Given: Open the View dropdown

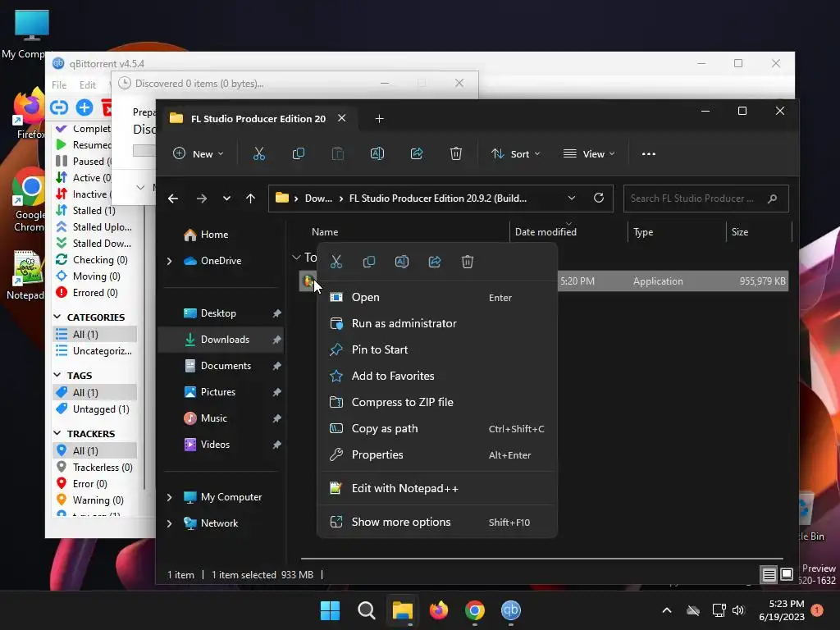Looking at the screenshot, I should (589, 153).
